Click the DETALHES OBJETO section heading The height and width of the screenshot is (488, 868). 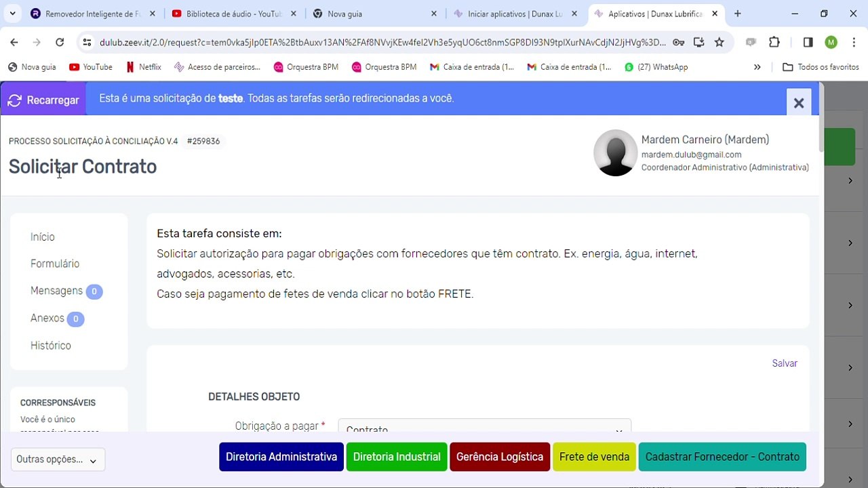254,396
